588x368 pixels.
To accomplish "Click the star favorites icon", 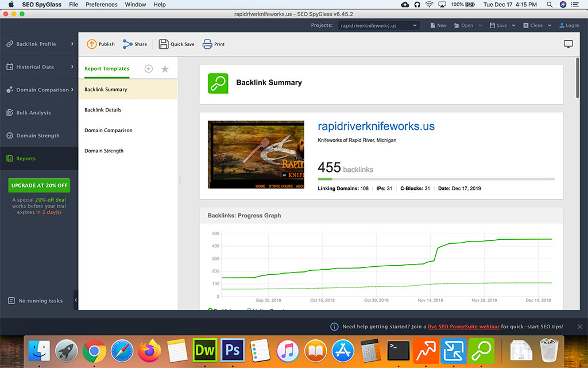I will (x=165, y=69).
